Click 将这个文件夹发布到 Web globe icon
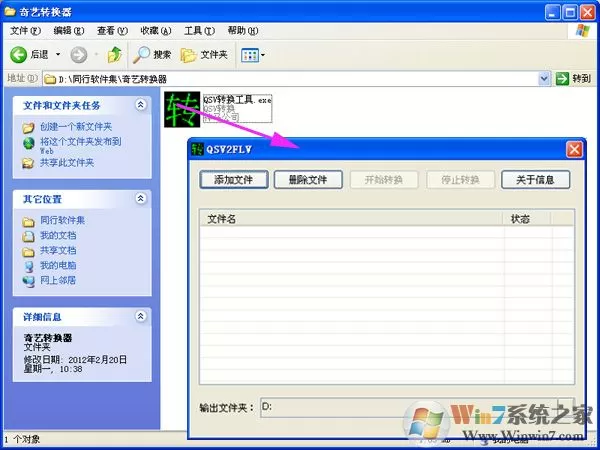The width and height of the screenshot is (600, 450). 29,143
